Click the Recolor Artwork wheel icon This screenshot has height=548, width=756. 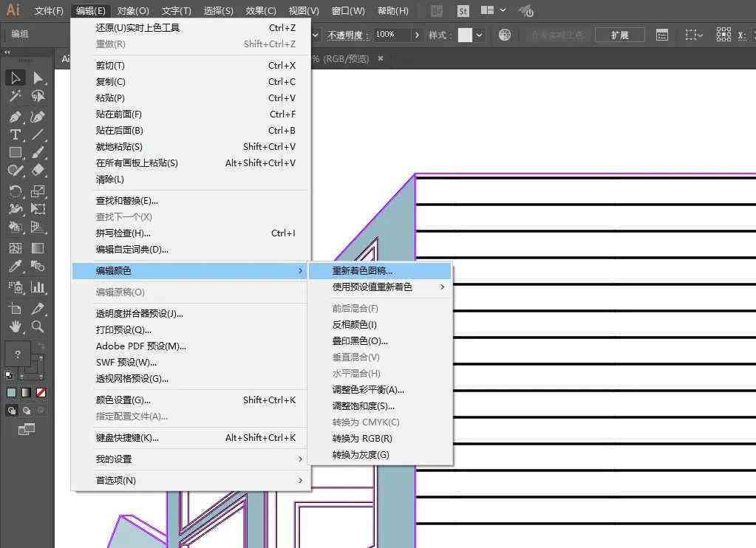pos(504,35)
